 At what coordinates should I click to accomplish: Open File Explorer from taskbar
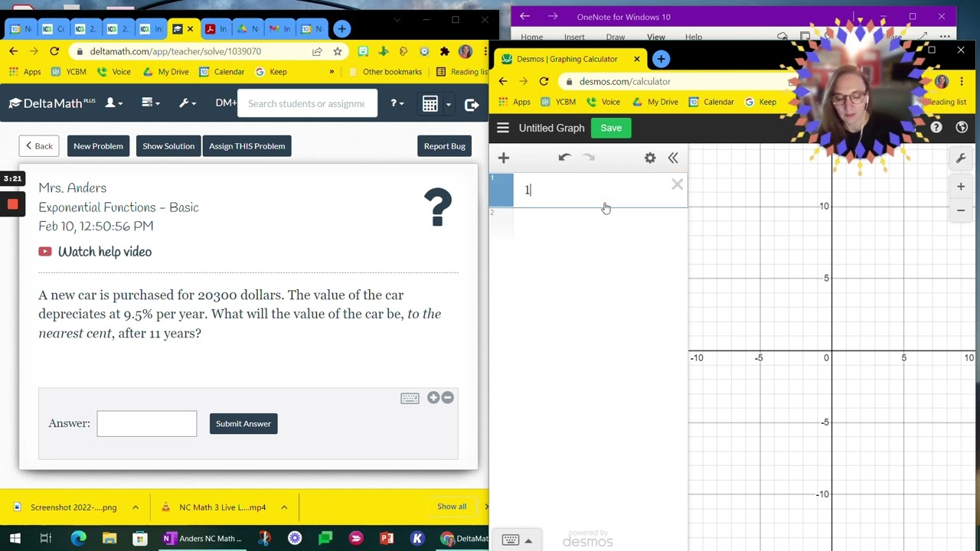point(109,538)
